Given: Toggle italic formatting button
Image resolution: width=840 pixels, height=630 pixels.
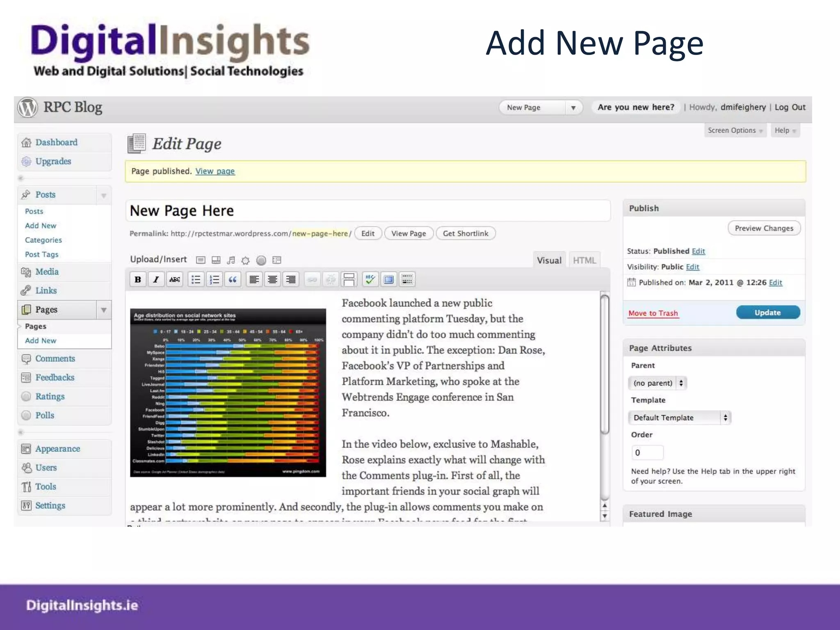Looking at the screenshot, I should pos(156,280).
